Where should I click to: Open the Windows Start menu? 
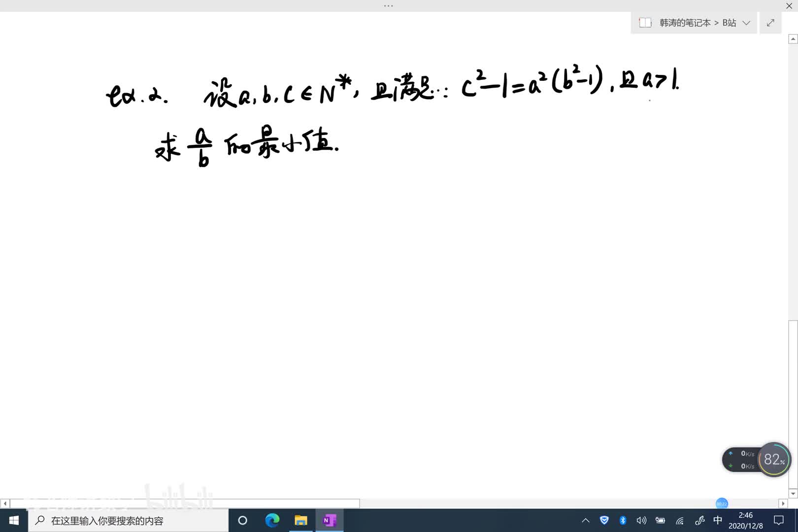click(x=14, y=520)
